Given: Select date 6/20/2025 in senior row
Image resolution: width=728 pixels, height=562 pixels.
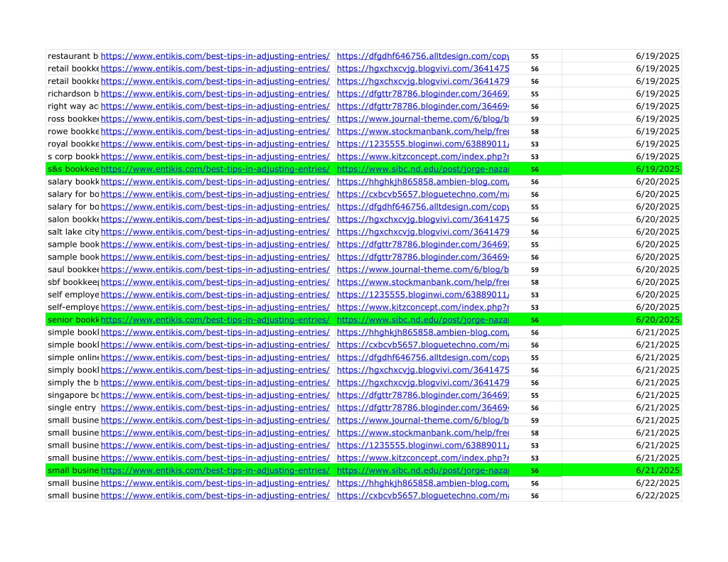Looking at the screenshot, I should click(x=658, y=320).
